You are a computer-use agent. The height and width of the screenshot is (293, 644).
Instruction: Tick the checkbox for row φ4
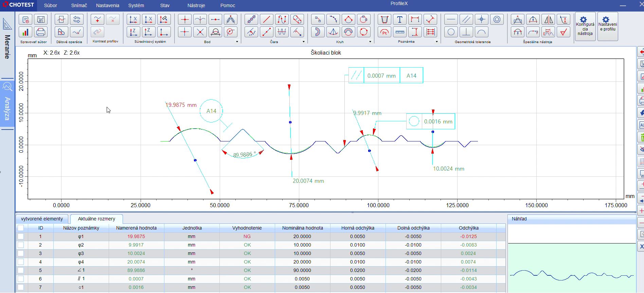point(21,262)
